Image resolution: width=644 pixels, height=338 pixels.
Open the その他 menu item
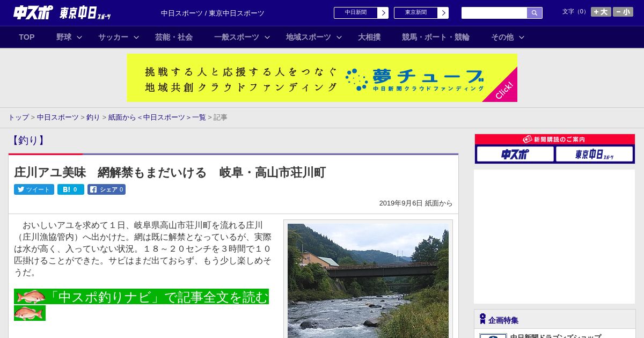pos(502,37)
